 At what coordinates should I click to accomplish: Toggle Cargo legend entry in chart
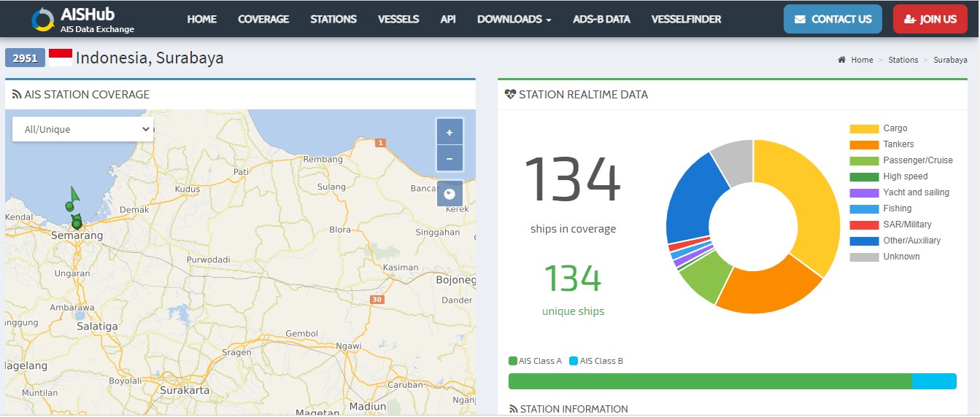[x=895, y=128]
